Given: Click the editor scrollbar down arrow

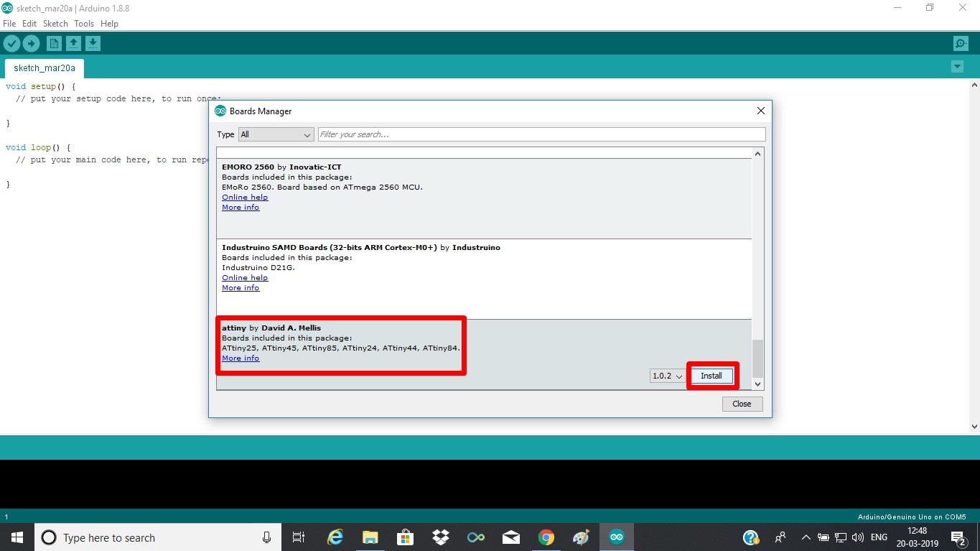Looking at the screenshot, I should pyautogui.click(x=974, y=426).
